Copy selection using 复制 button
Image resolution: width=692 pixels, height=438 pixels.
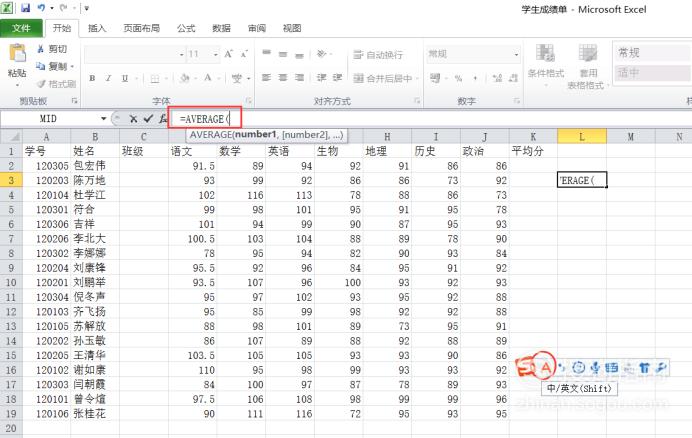52,66
